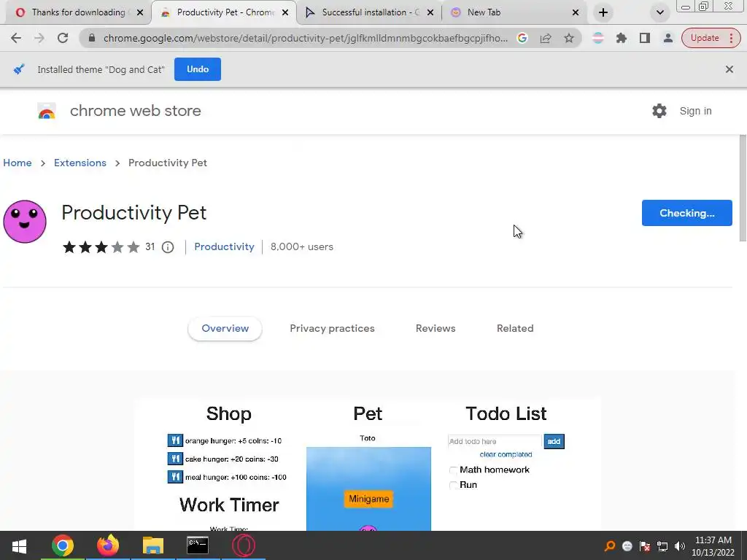This screenshot has height=560, width=747.
Task: Click the page vertical scrollbar
Action: (x=743, y=188)
